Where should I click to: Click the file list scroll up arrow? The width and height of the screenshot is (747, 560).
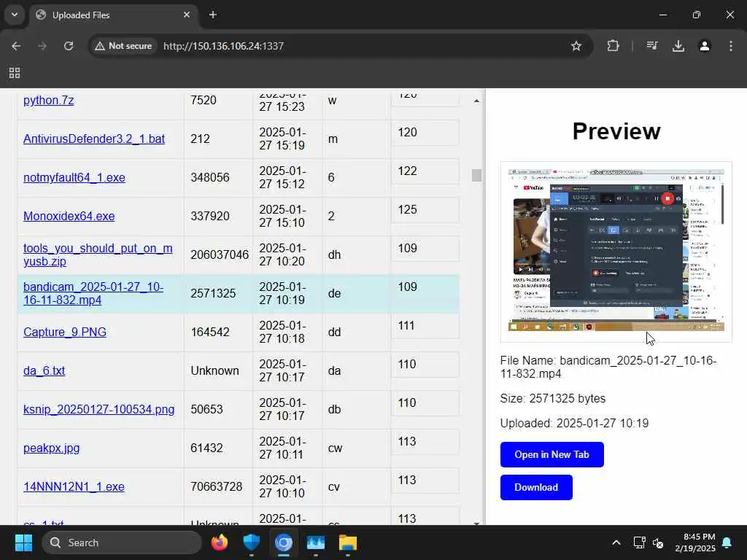coord(476,101)
